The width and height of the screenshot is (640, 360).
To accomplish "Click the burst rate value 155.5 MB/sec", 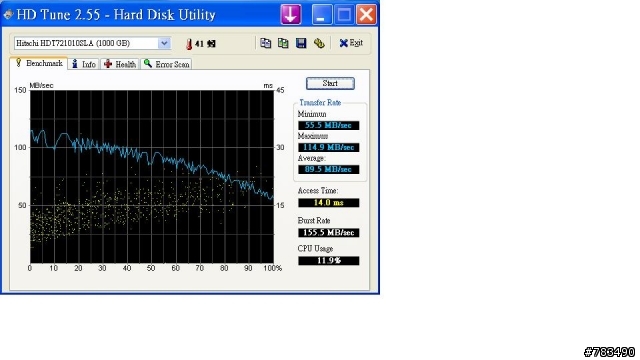I will [329, 233].
